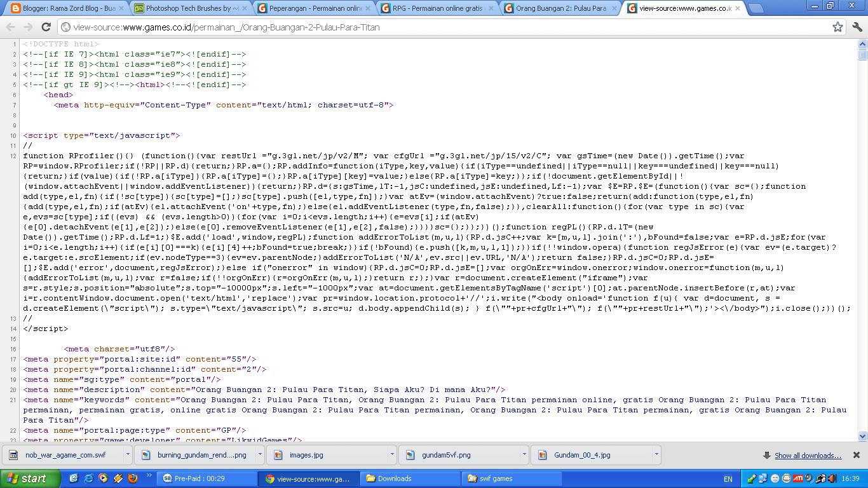Open downloaded file burning_gundam_rend....png
The width and height of the screenshot is (868, 488).
[x=196, y=455]
